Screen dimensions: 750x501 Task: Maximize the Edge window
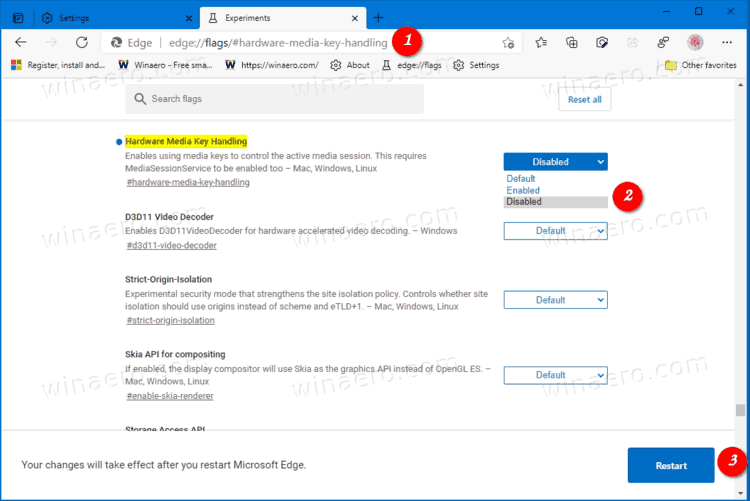click(698, 11)
